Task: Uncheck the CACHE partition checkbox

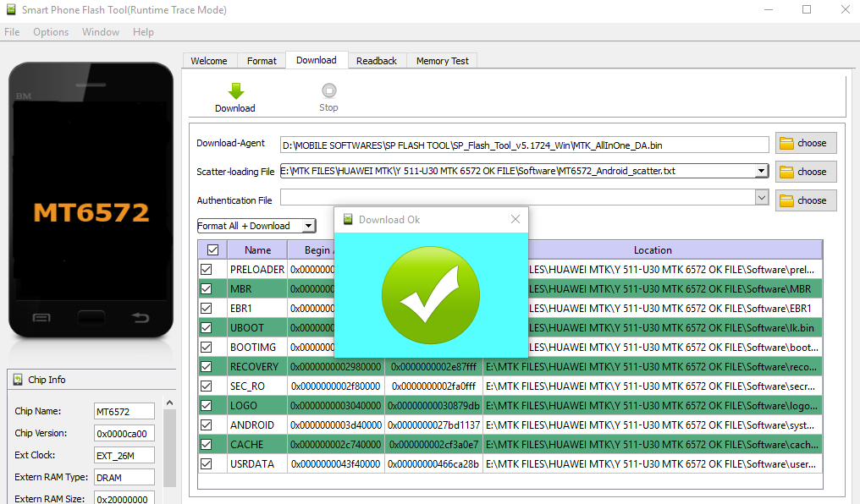Action: 207,444
